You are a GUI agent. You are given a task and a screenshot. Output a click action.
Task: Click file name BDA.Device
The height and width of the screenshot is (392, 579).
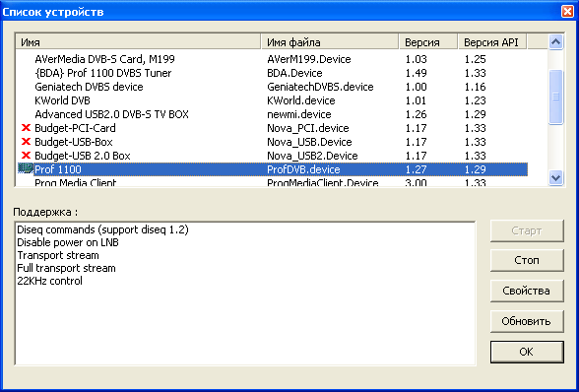click(294, 73)
